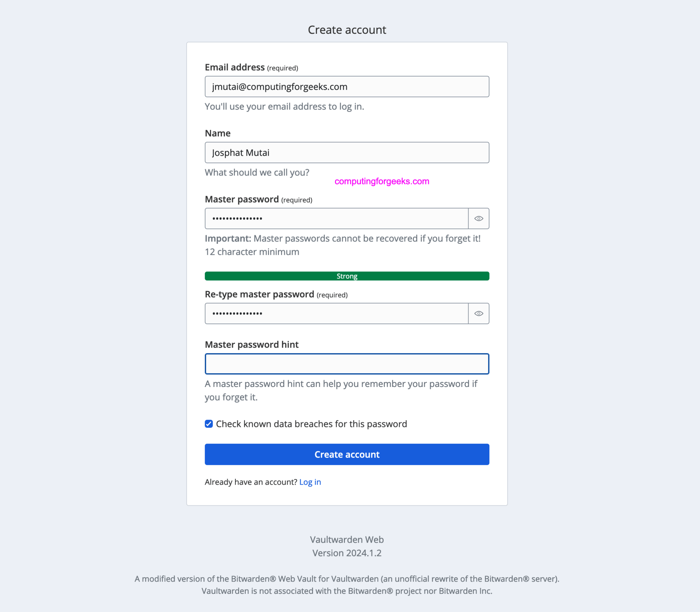
Task: Click the computingforgeeks.com watermark text
Action: [381, 181]
